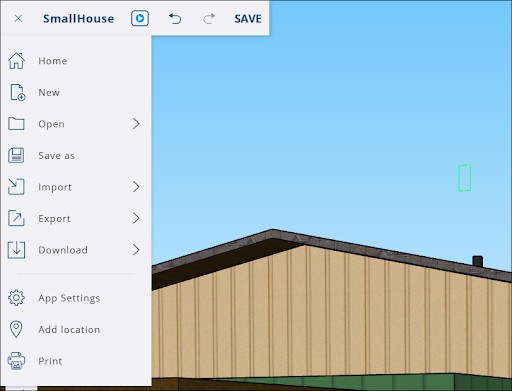512x391 pixels.
Task: Click the Print printer icon
Action: pyautogui.click(x=16, y=361)
